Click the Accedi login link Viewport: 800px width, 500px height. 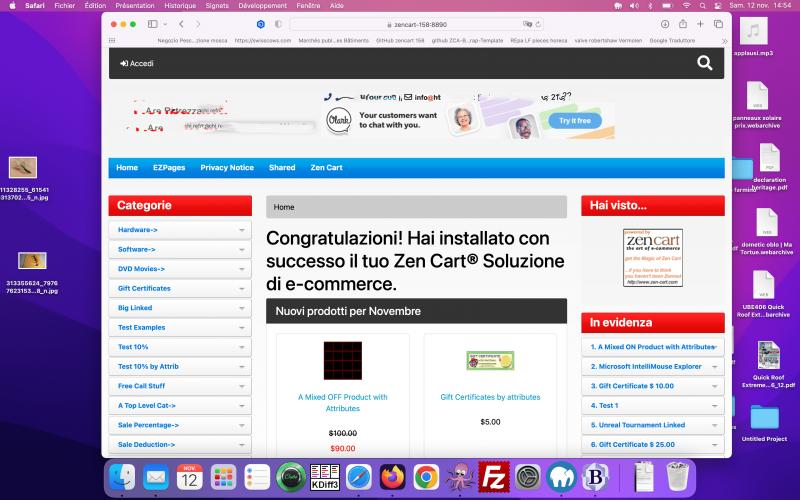click(x=137, y=63)
